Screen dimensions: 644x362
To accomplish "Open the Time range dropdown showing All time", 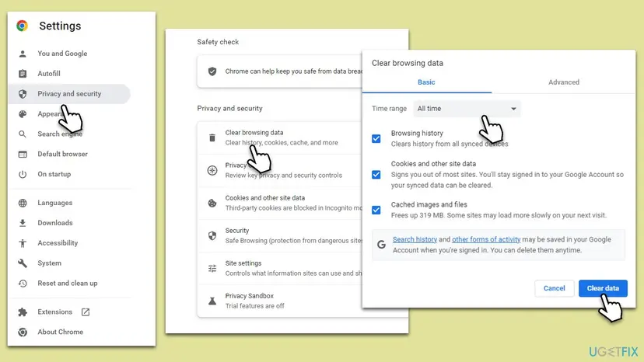I will click(x=467, y=109).
